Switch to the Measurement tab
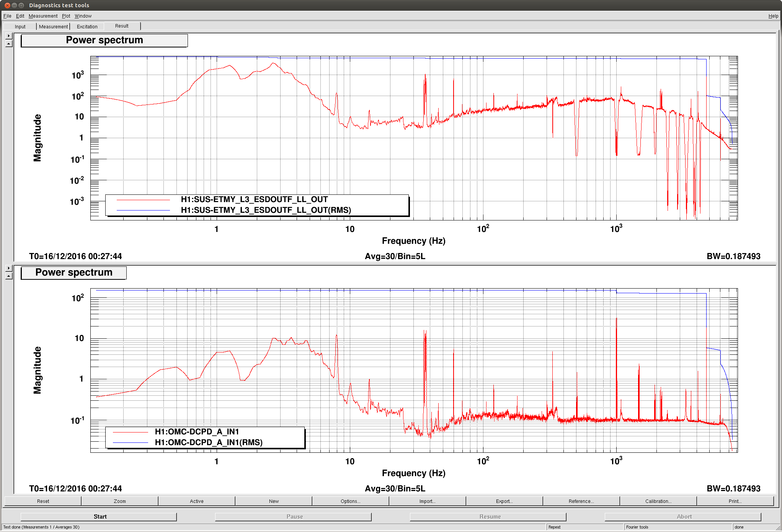This screenshot has height=532, width=782. coord(53,26)
